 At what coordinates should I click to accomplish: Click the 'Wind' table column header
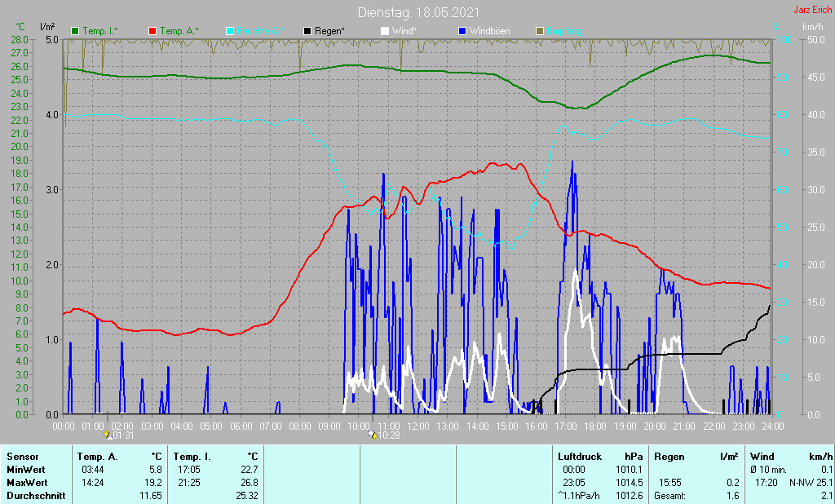pos(762,457)
